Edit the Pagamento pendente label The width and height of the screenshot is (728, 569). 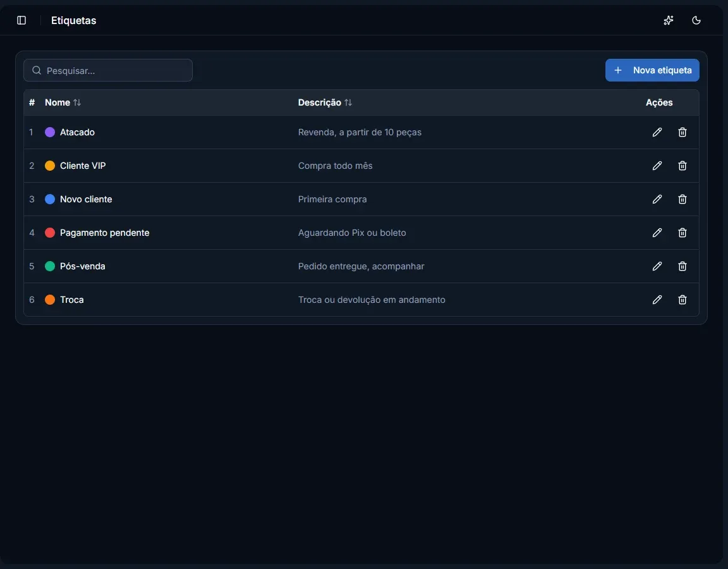(x=657, y=233)
